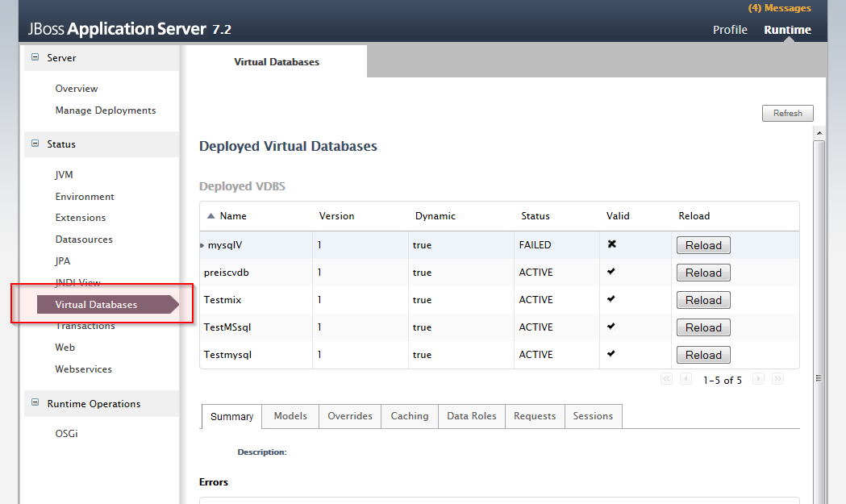The width and height of the screenshot is (846, 504).
Task: Switch to the Summary tab
Action: tap(232, 417)
